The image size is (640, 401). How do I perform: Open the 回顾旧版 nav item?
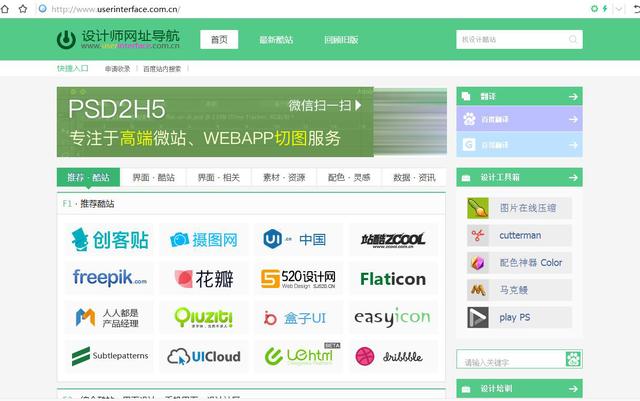[x=341, y=40]
